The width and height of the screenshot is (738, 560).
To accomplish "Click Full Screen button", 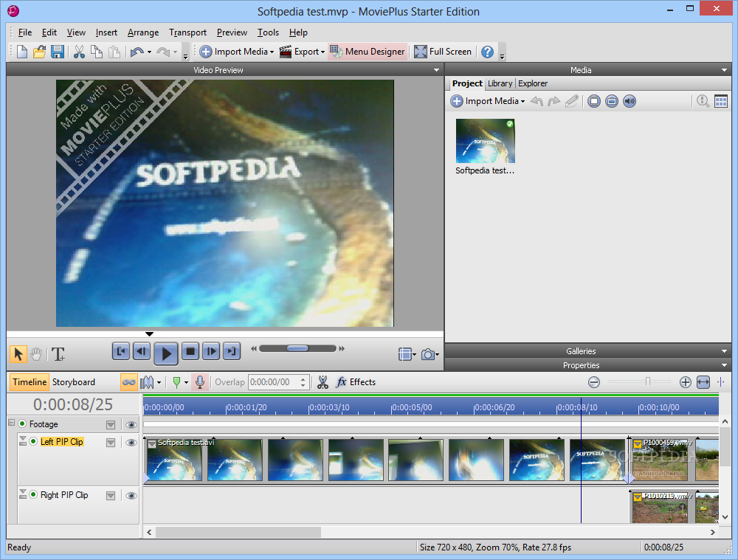I will (x=443, y=52).
